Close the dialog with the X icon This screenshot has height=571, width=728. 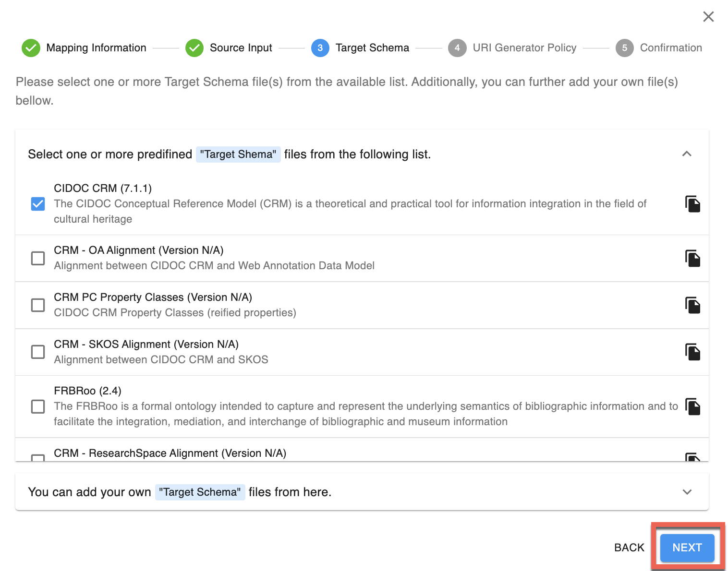point(708,17)
